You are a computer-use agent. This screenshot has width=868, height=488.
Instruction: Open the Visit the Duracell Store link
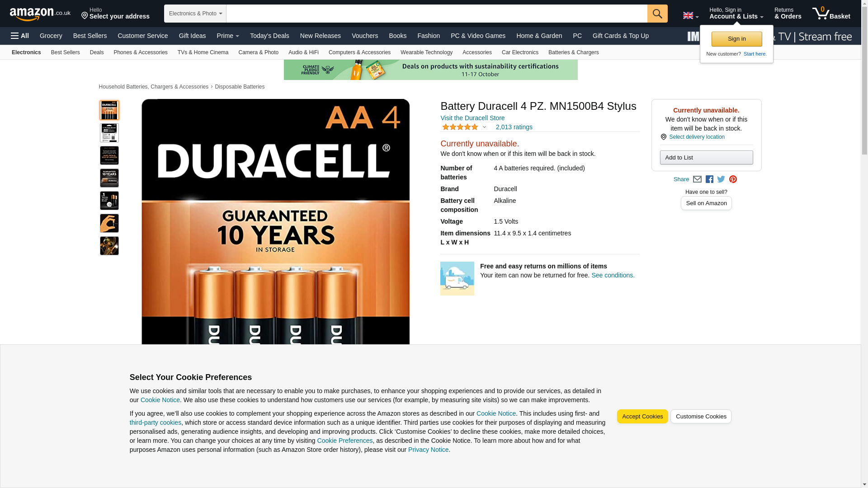[x=472, y=118]
